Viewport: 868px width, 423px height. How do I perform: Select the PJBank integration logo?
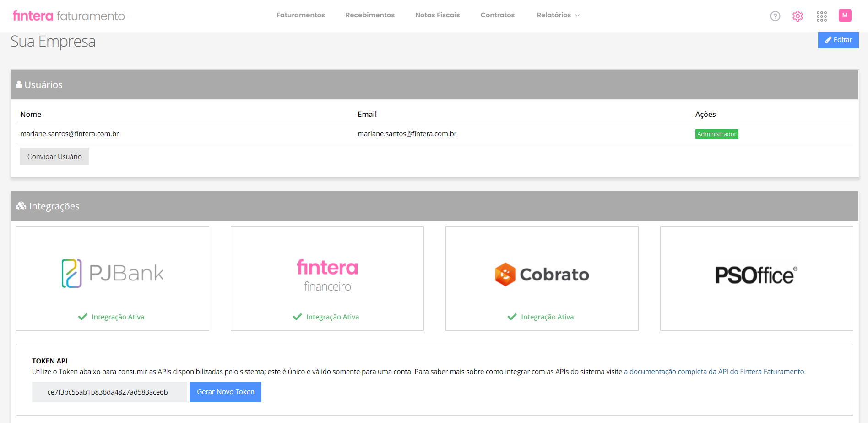coord(112,273)
